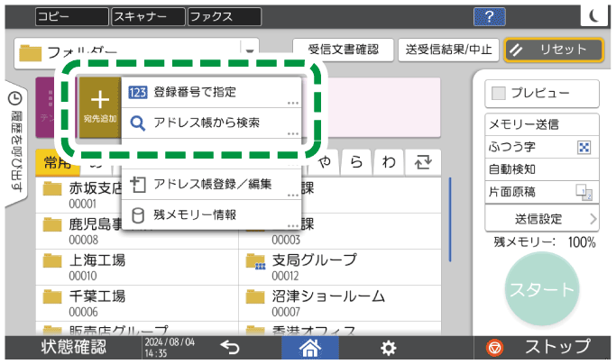Choose アドレス帳から検索 menu entry
The width and height of the screenshot is (616, 364).
pyautogui.click(x=211, y=123)
